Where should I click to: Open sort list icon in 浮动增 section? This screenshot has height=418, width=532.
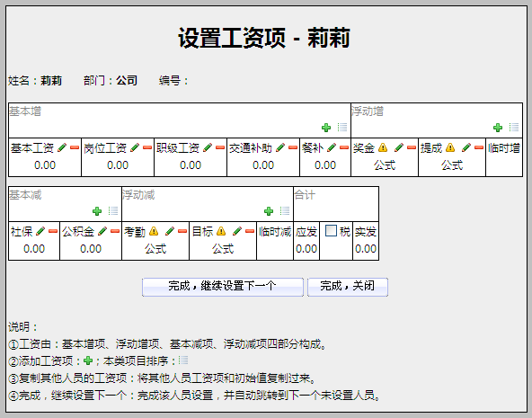tap(514, 128)
